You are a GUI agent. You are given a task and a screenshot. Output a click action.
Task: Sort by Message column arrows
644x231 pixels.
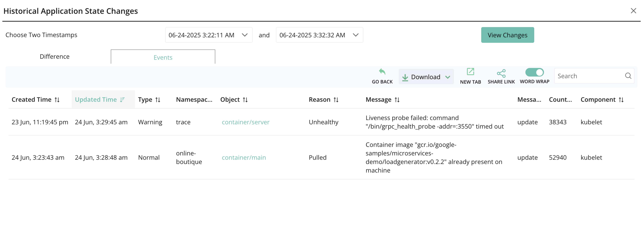click(x=397, y=100)
